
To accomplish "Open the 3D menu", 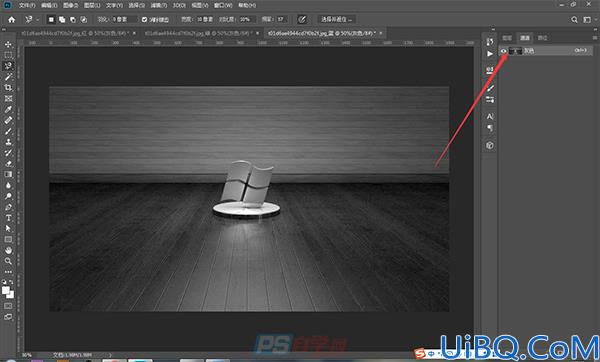I will coord(179,5).
